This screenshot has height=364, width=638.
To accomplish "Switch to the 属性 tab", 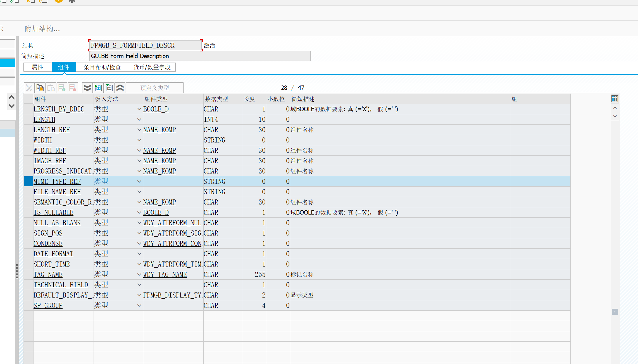I will (x=37, y=67).
